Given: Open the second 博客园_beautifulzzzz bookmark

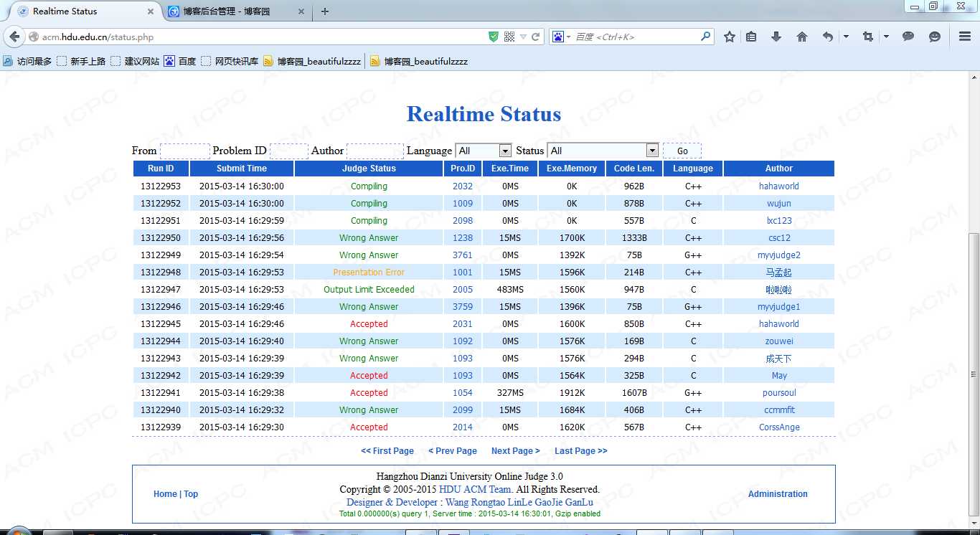Looking at the screenshot, I should 419,62.
